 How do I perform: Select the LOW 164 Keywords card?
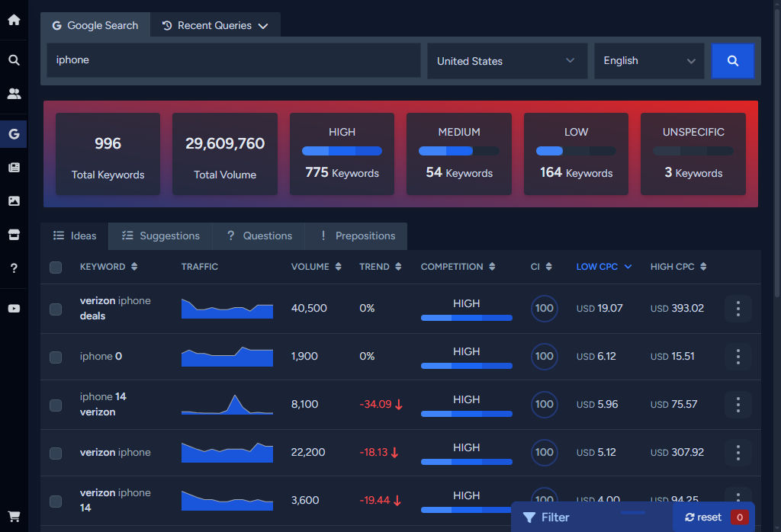pyautogui.click(x=577, y=154)
